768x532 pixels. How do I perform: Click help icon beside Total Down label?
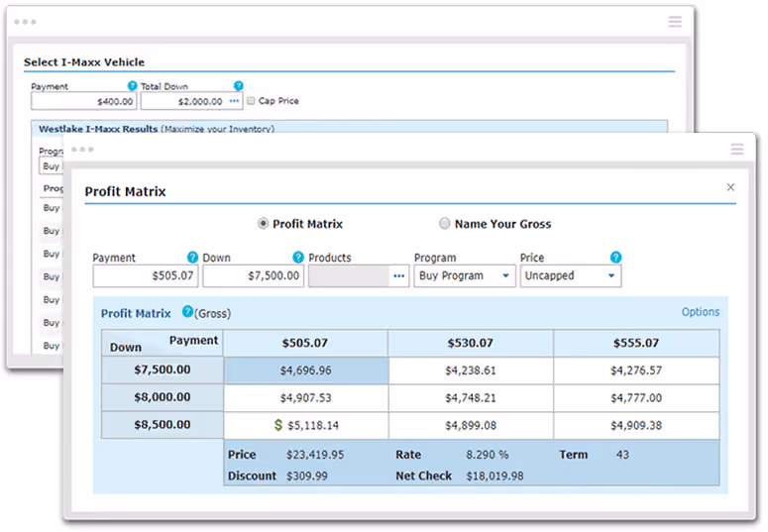click(x=239, y=86)
